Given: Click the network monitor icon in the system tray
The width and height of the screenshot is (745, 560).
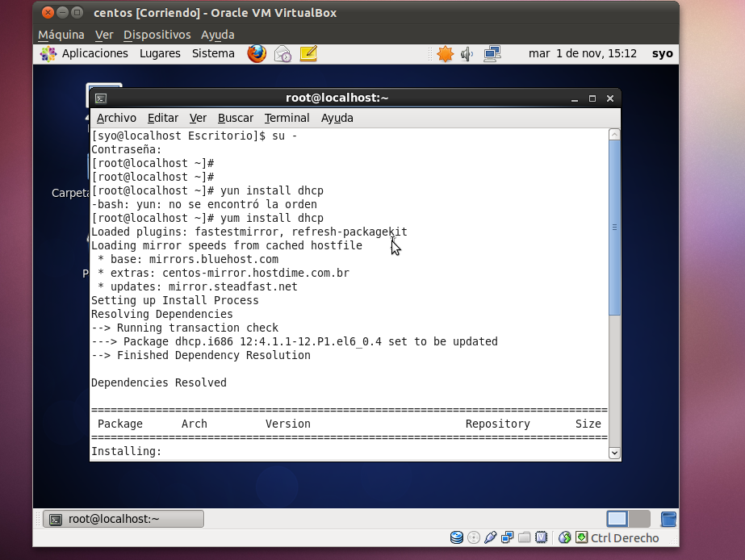Looking at the screenshot, I should click(490, 54).
